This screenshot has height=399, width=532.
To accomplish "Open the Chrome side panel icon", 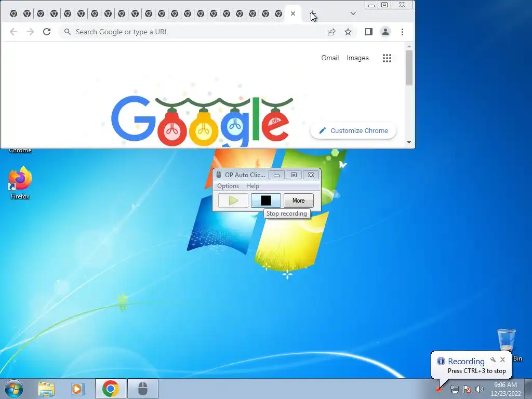I will [x=369, y=32].
